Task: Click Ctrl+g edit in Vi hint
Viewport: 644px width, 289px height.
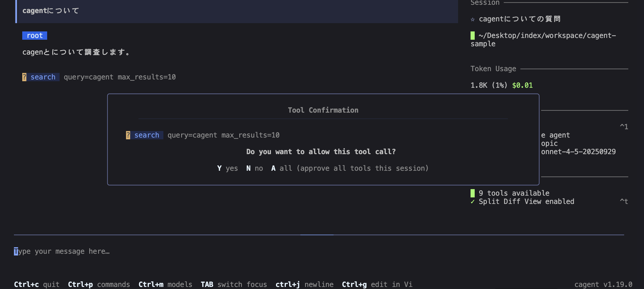Action: [x=377, y=285]
